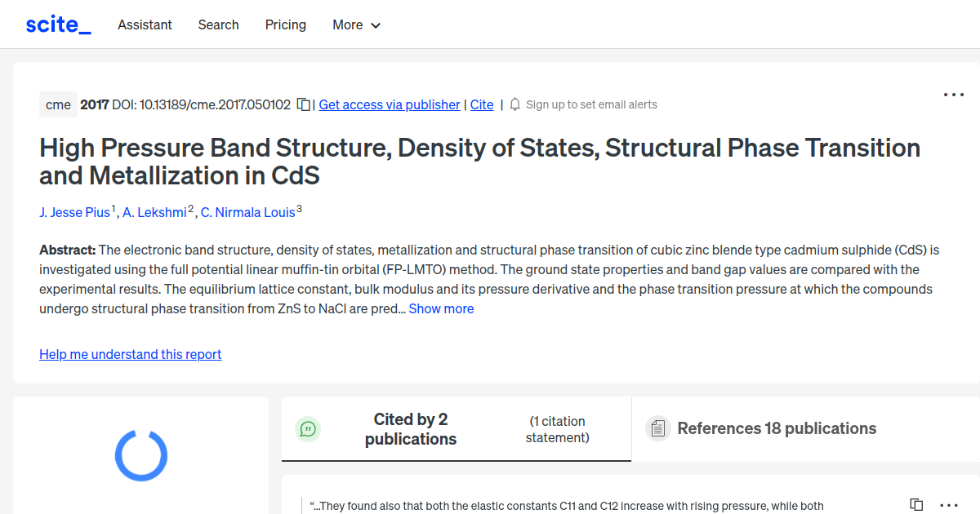This screenshot has width=980, height=514.
Task: Click the chevron next to More
Action: click(x=376, y=26)
